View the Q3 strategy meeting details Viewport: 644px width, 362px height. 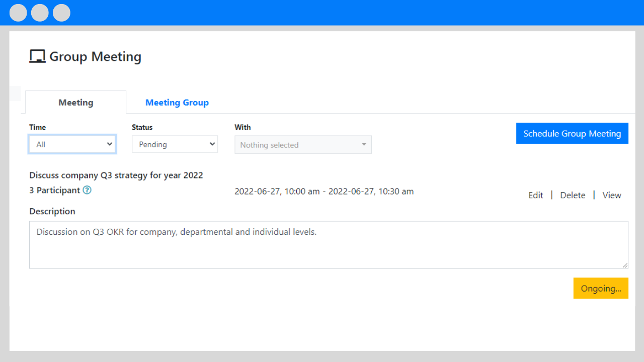tap(612, 195)
